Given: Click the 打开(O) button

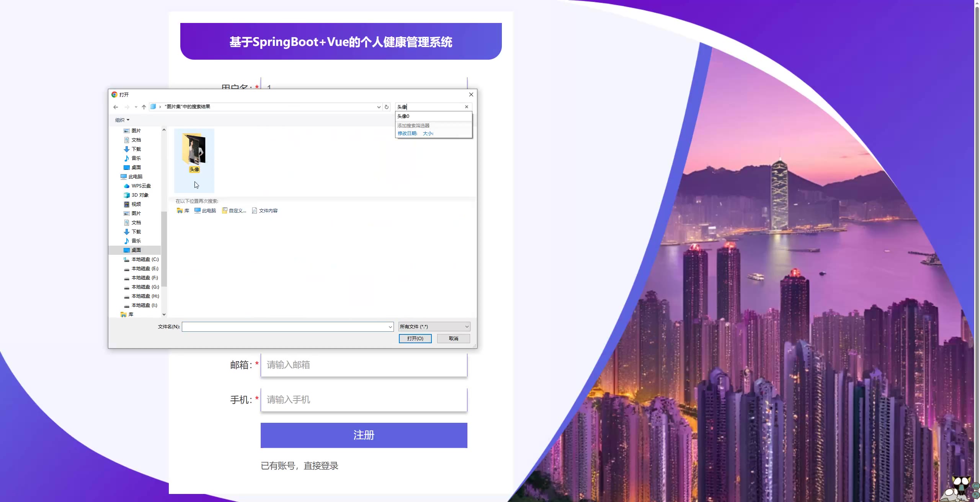Looking at the screenshot, I should tap(415, 339).
